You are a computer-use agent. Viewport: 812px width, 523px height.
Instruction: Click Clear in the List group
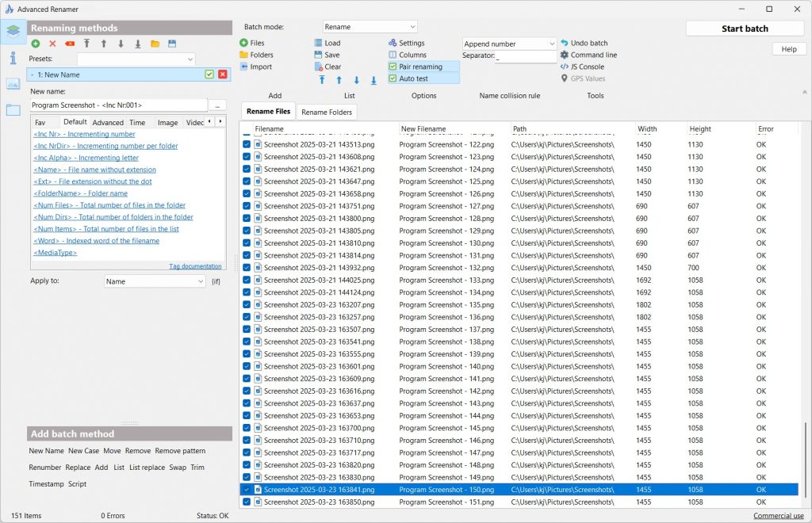tap(327, 67)
